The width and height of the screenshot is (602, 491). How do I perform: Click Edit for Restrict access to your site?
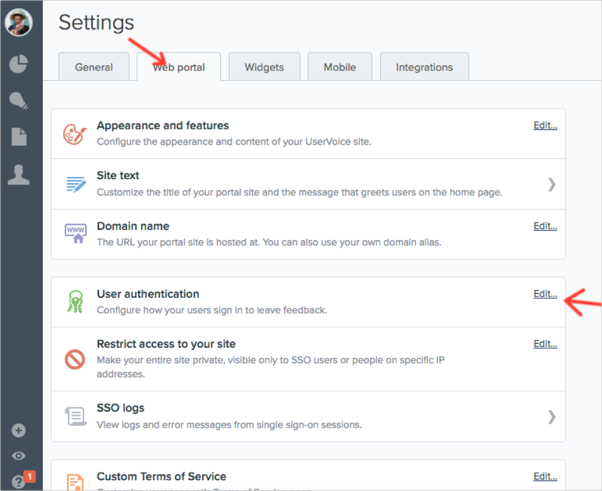(545, 344)
